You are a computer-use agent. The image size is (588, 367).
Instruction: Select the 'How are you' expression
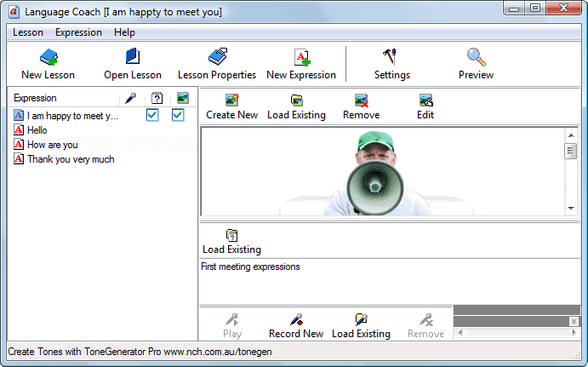pyautogui.click(x=53, y=145)
